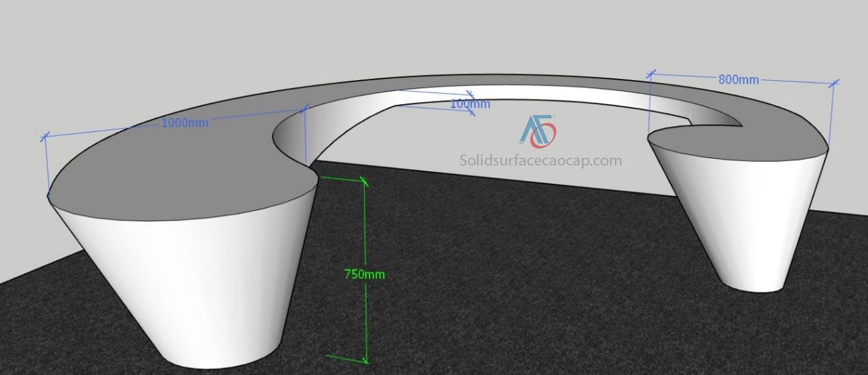Open the Solidsurfacecaocap.com watermark link

point(540,160)
